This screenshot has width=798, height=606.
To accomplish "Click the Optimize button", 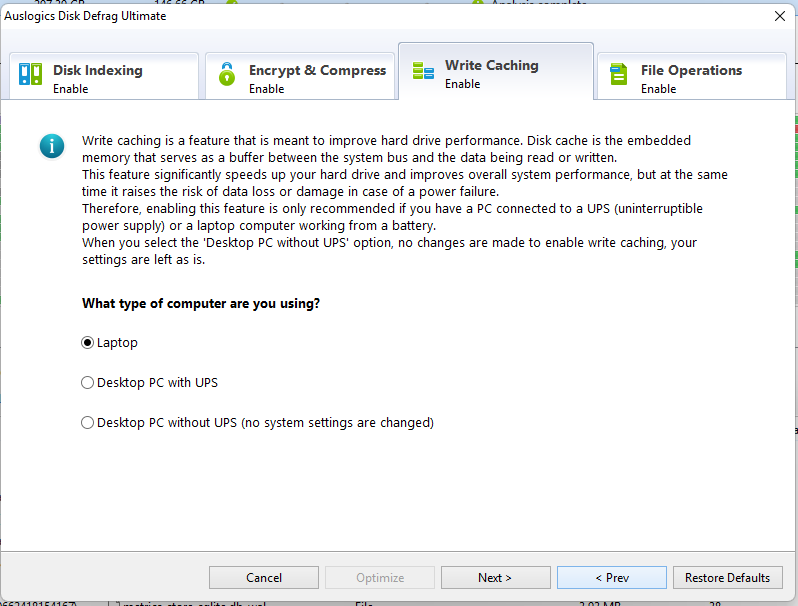I will point(380,577).
